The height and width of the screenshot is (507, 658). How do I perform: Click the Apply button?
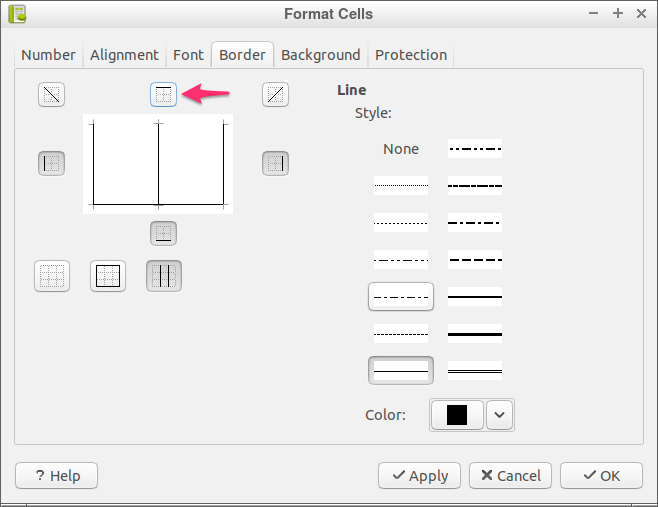click(419, 476)
